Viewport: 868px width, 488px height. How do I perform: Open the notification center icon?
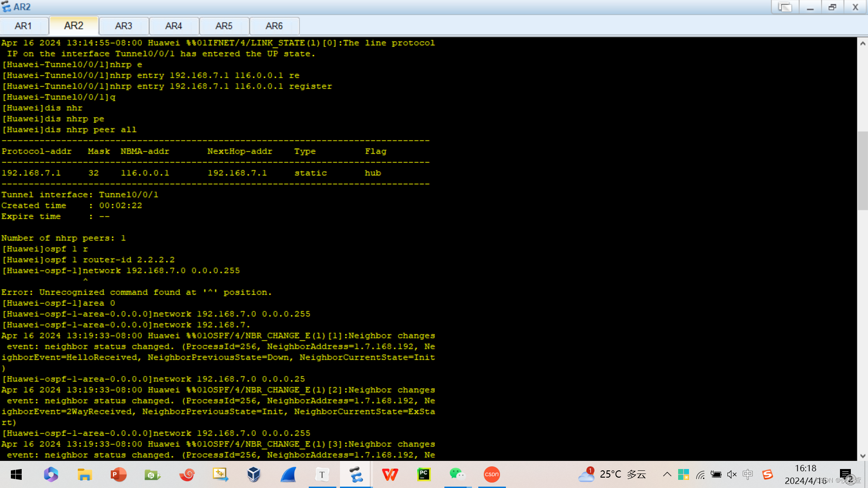845,474
